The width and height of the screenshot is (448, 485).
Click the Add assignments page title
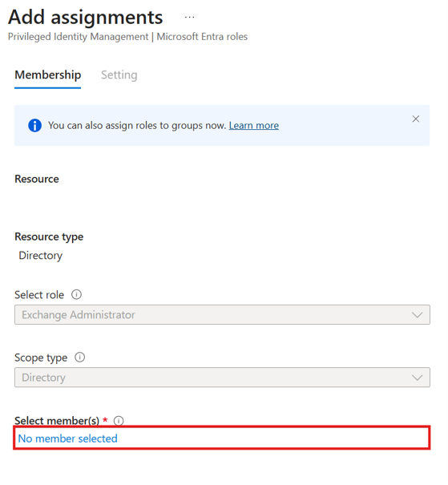85,17
